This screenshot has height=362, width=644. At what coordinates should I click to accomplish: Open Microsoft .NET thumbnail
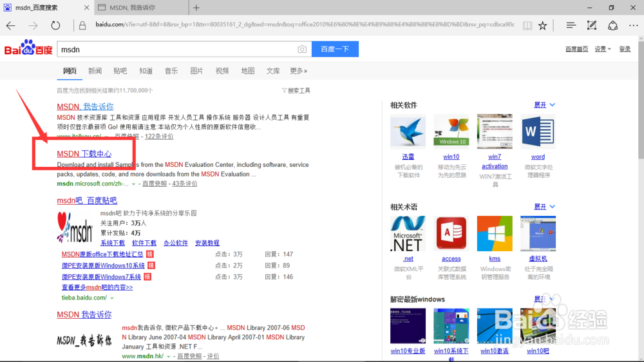click(408, 233)
